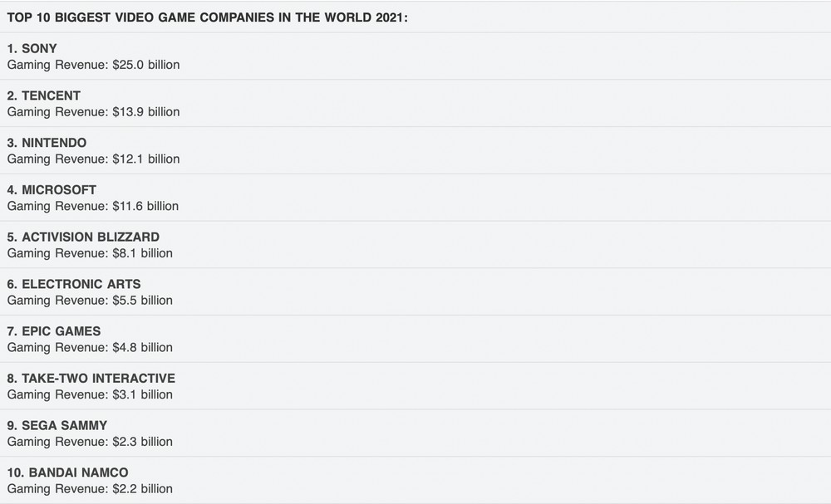831x504 pixels.
Task: Select the 9. SEGA SAMMY title
Action: coord(57,426)
